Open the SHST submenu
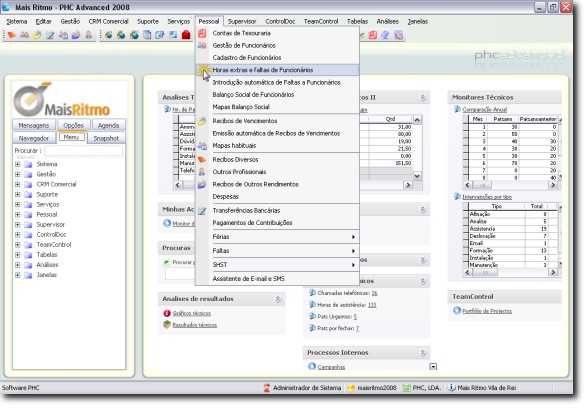This screenshot has height=410, width=584. coord(277,265)
